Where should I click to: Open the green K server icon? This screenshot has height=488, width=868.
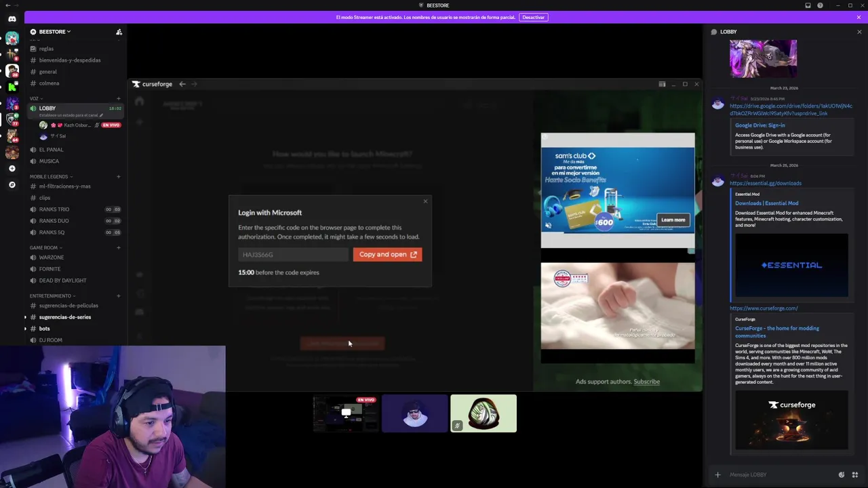(12, 87)
